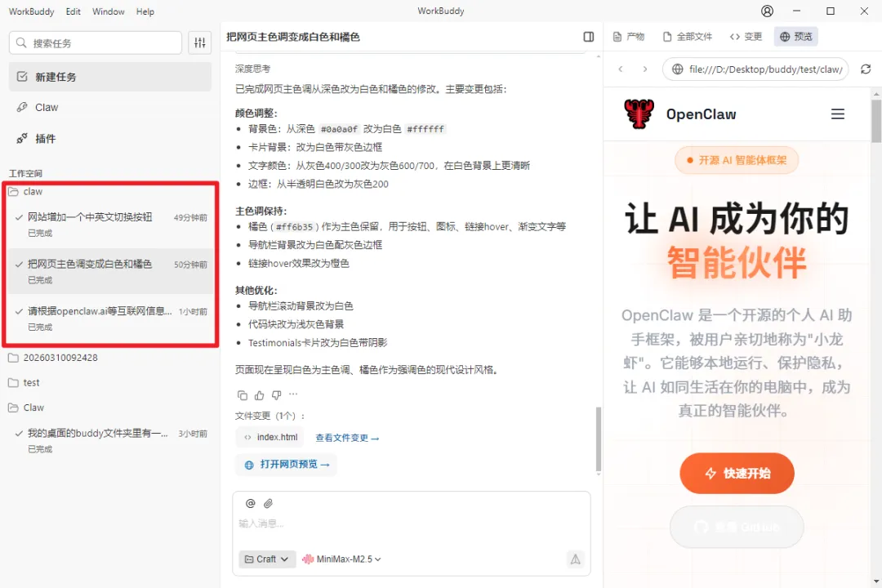Expand the MiniMax-M2.5 model selector
The image size is (882, 588).
342,559
